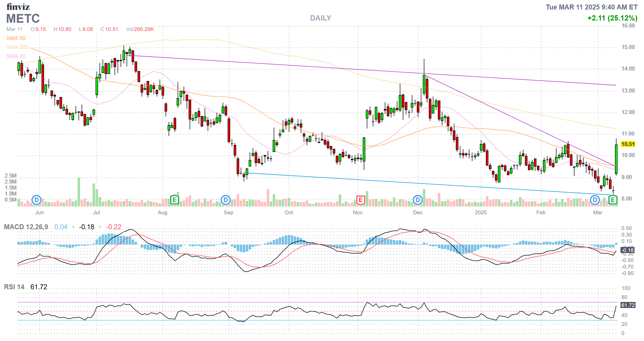Click the finviz logo
This screenshot has width=644, height=341.
pyautogui.click(x=18, y=7)
